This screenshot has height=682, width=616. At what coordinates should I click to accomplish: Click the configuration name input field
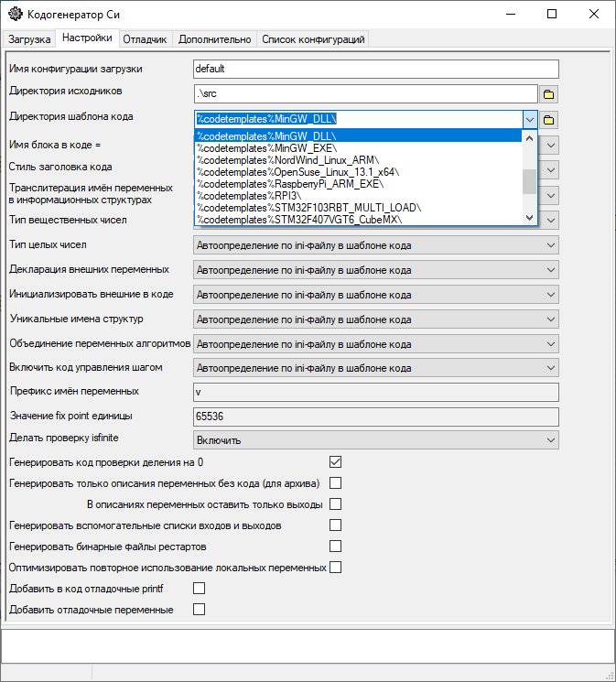375,70
